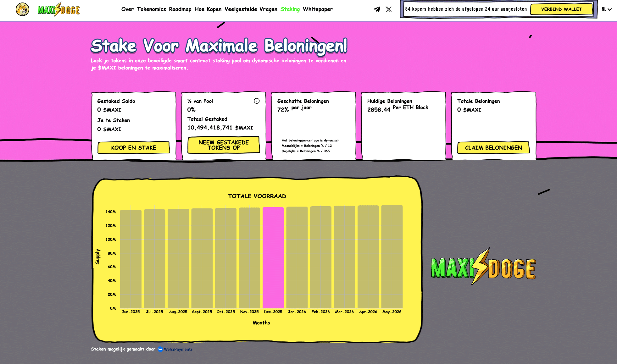Image resolution: width=617 pixels, height=364 pixels.
Task: Select the May-2026 bar in chart
Action: (x=392, y=256)
